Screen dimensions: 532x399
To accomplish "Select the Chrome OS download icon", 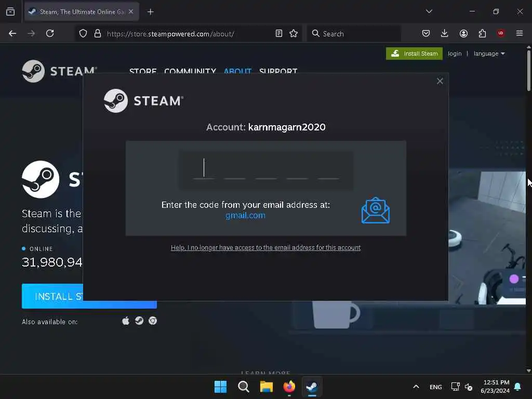I will 153,321.
